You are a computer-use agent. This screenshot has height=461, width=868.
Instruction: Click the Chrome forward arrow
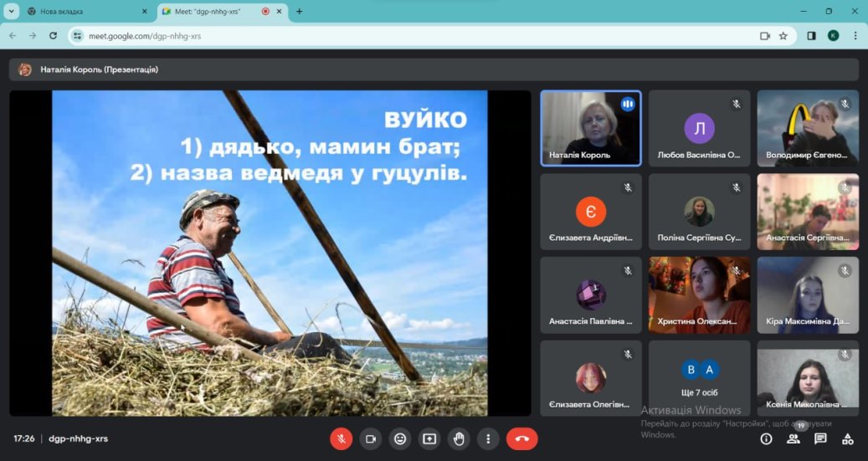click(x=33, y=35)
